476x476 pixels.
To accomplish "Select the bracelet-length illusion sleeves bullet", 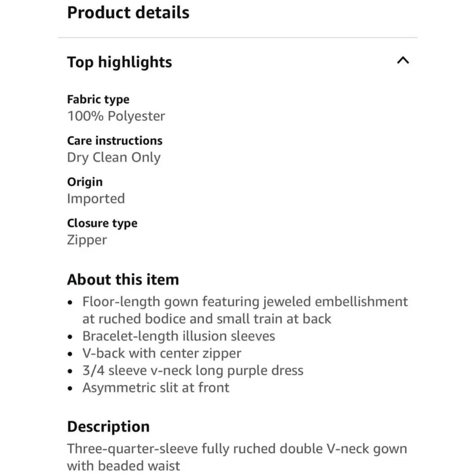I will coord(178,336).
